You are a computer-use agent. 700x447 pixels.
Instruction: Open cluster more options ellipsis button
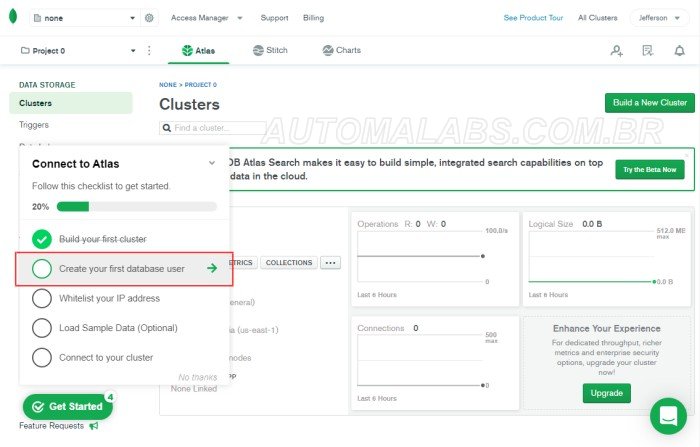pyautogui.click(x=330, y=263)
